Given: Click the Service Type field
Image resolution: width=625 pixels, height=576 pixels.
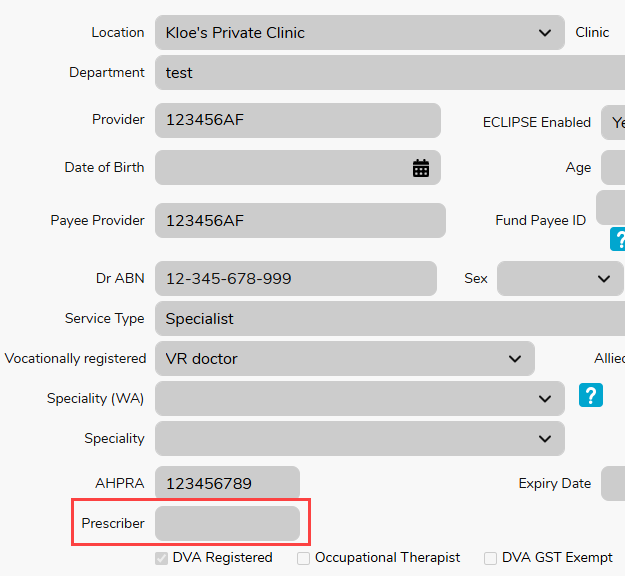Looking at the screenshot, I should pos(390,319).
